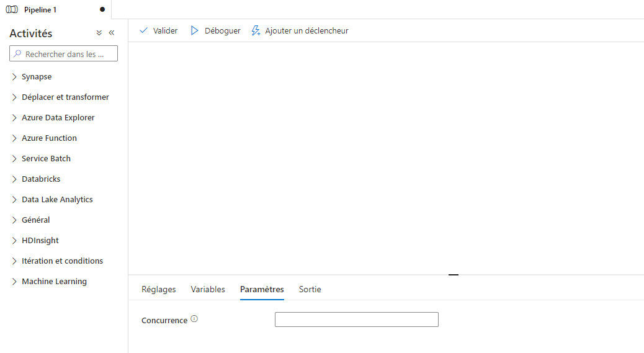
Task: Click the Général label
Action: [36, 220]
